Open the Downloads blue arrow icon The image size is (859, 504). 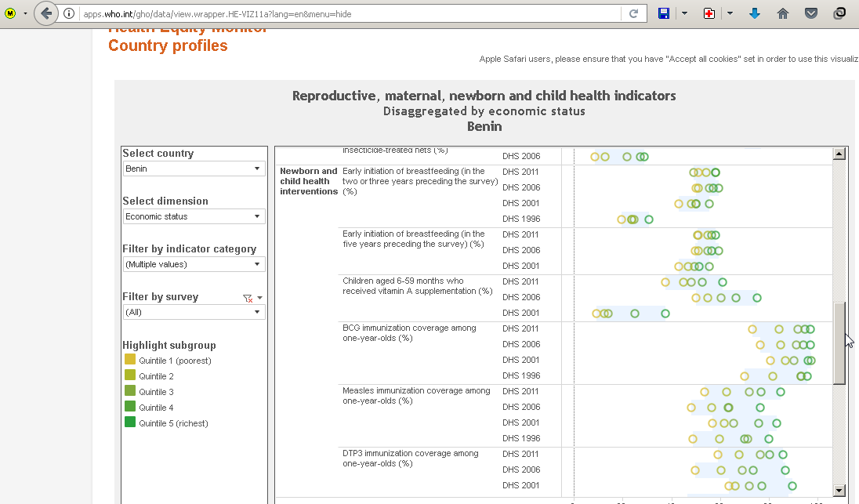754,13
